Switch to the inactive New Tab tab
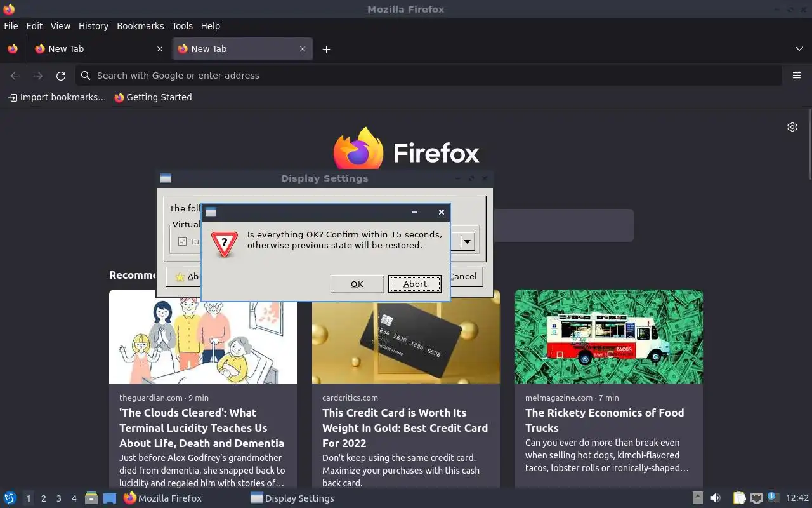 pos(98,49)
